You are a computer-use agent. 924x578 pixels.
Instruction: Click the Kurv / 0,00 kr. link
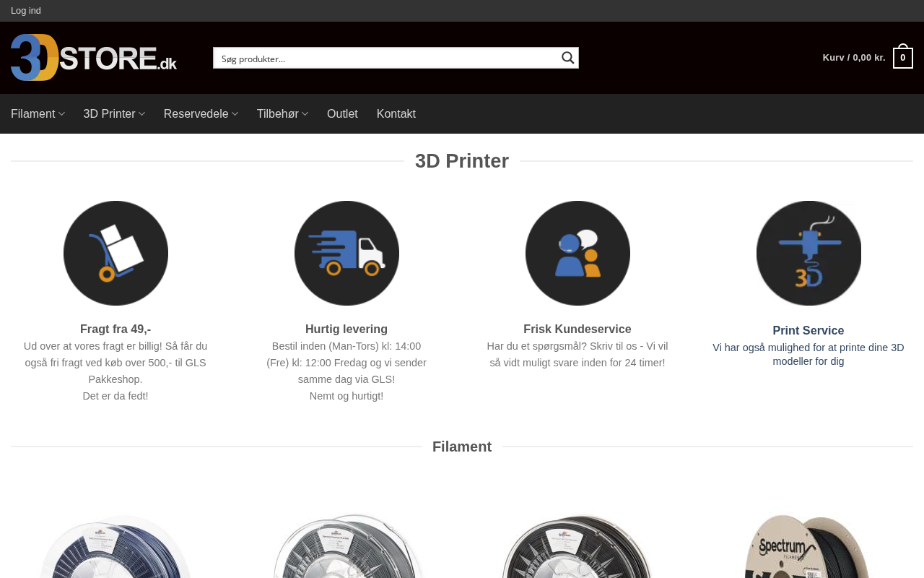[854, 58]
